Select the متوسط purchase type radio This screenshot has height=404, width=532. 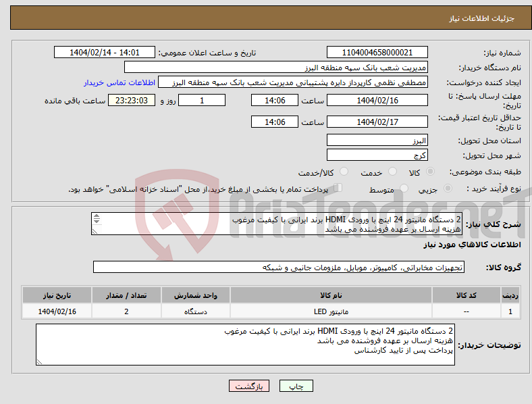point(404,188)
